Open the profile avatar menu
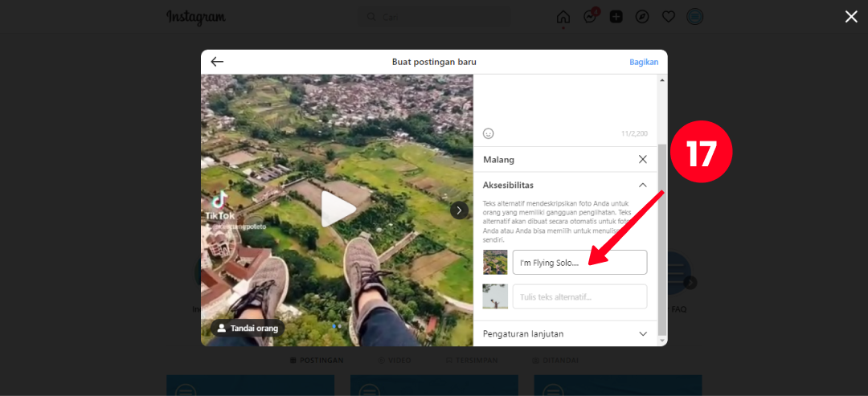Screen dimensions: 868x396 [x=694, y=17]
